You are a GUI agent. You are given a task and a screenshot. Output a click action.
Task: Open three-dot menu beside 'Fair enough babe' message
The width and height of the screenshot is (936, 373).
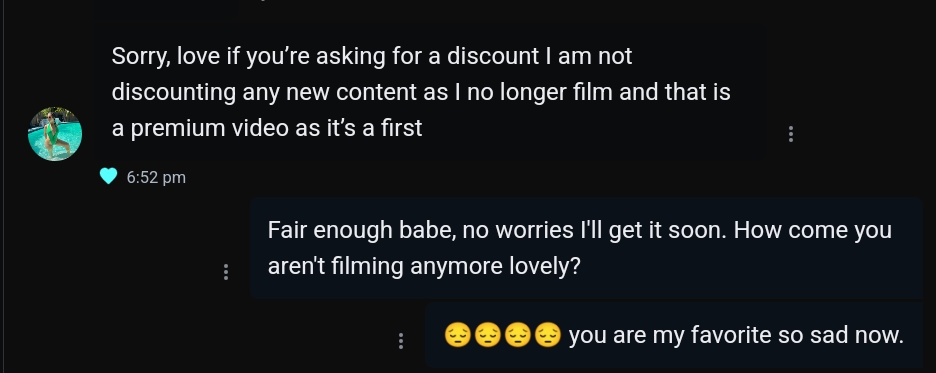[226, 272]
